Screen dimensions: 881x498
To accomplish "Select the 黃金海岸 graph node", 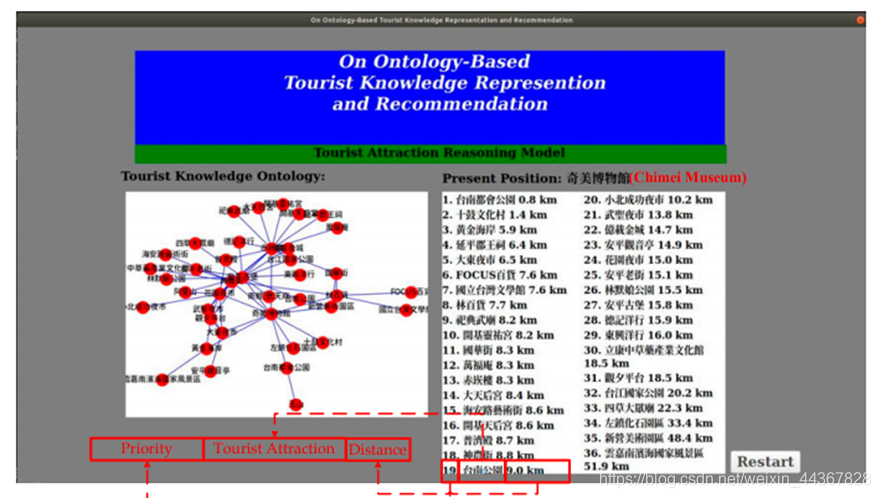I will click(207, 348).
